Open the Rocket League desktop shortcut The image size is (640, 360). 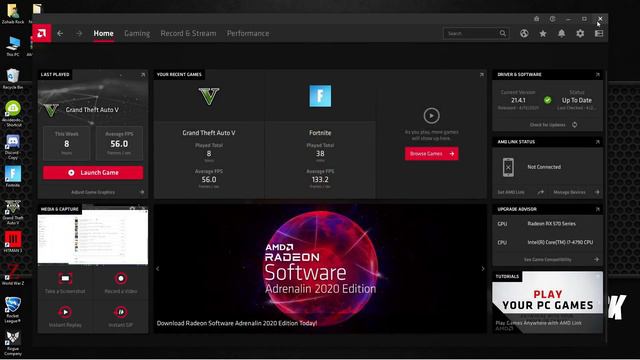(x=13, y=310)
